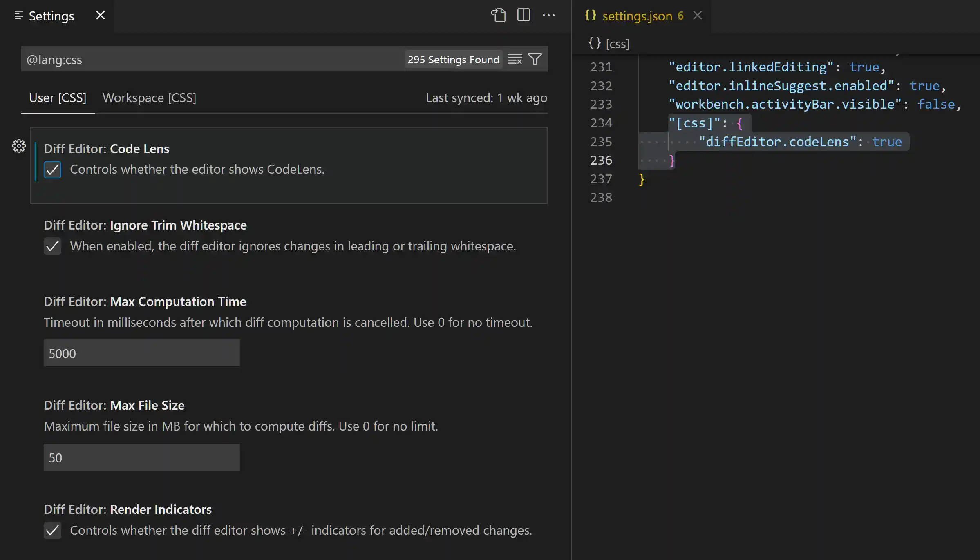Split the editor using split icon
The height and width of the screenshot is (560, 980).
[524, 15]
